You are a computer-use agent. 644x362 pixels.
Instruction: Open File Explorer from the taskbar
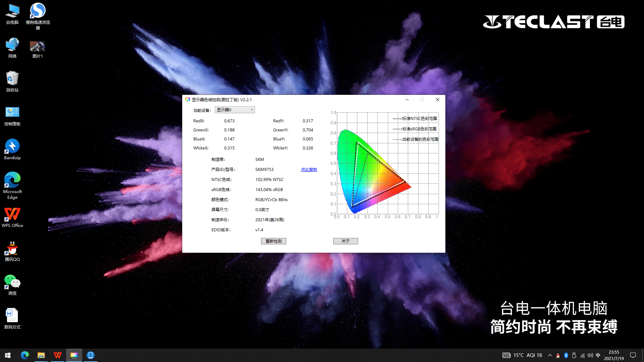[41, 355]
